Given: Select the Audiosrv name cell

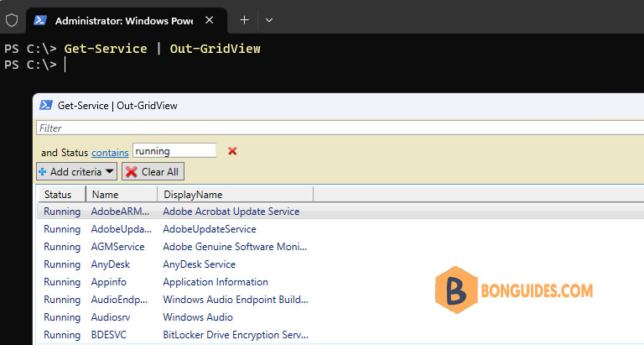Looking at the screenshot, I should coord(111,317).
